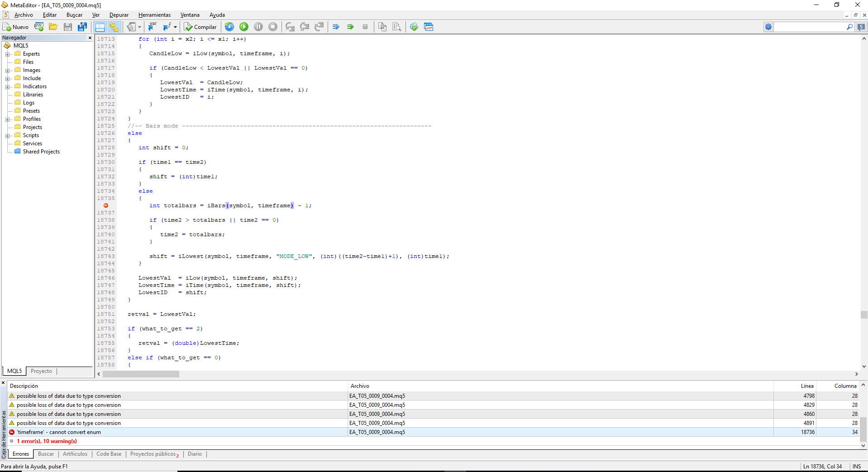The image size is (868, 472).
Task: Click the compare files icon
Action: (x=382, y=27)
